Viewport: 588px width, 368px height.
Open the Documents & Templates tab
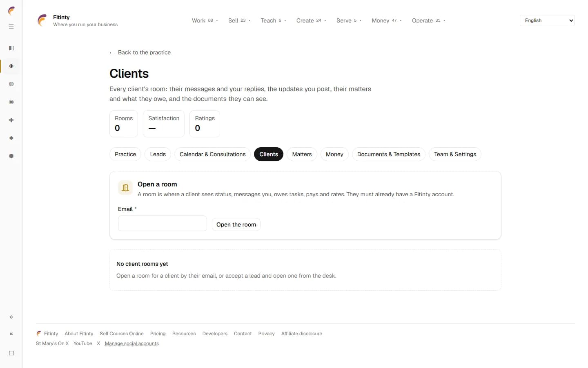pos(389,154)
